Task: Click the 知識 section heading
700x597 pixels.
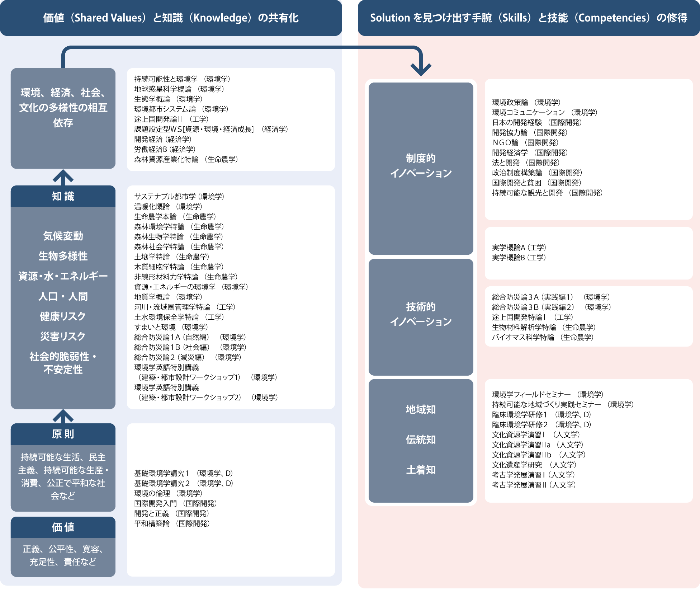Action: click(63, 196)
